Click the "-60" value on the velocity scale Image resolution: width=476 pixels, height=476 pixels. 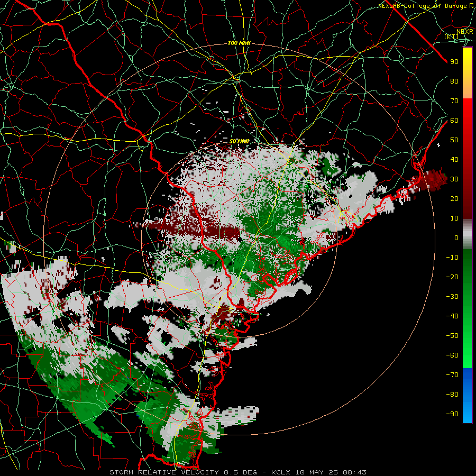coord(452,355)
